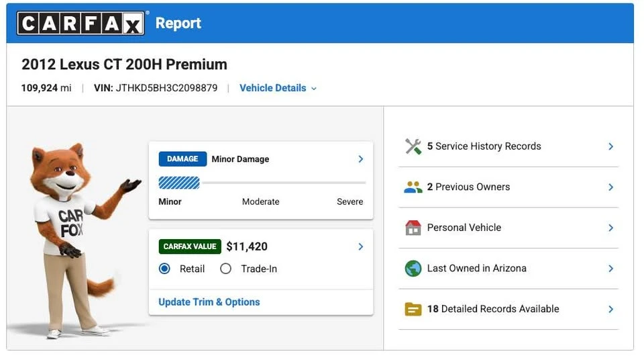Open chevron beside 18 Detailed Records Available

pyautogui.click(x=610, y=309)
